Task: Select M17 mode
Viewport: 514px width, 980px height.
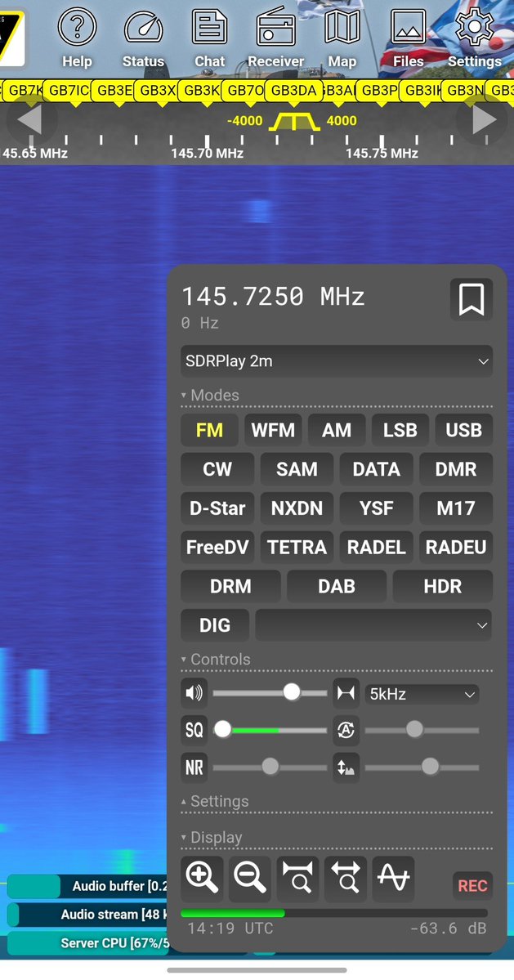Action: click(x=456, y=508)
